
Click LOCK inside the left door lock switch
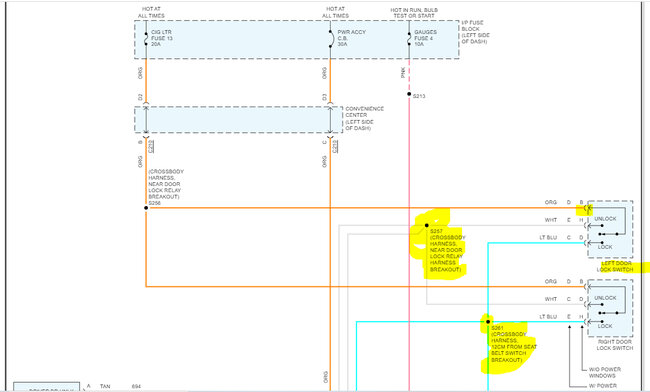(605, 247)
